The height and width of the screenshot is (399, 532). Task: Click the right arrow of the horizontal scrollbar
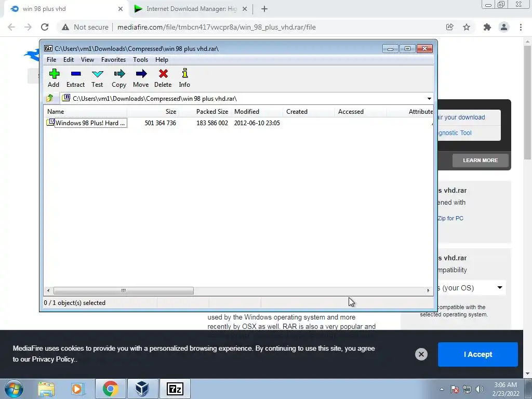pyautogui.click(x=428, y=290)
